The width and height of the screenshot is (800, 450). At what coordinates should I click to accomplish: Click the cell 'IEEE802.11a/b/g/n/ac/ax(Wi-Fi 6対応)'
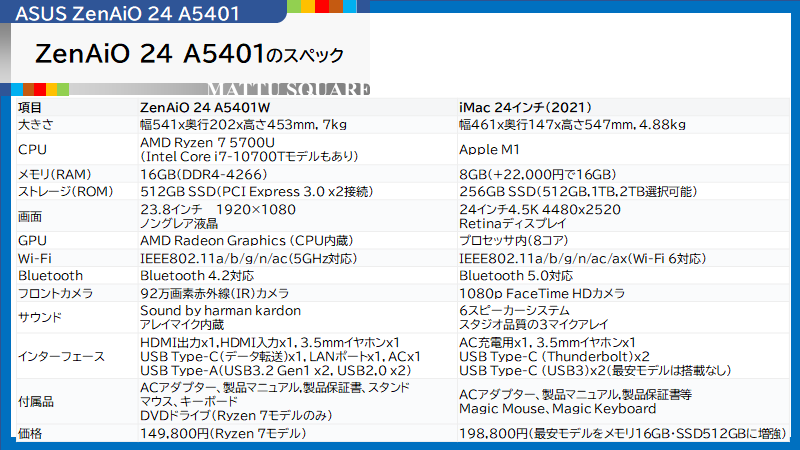(583, 259)
